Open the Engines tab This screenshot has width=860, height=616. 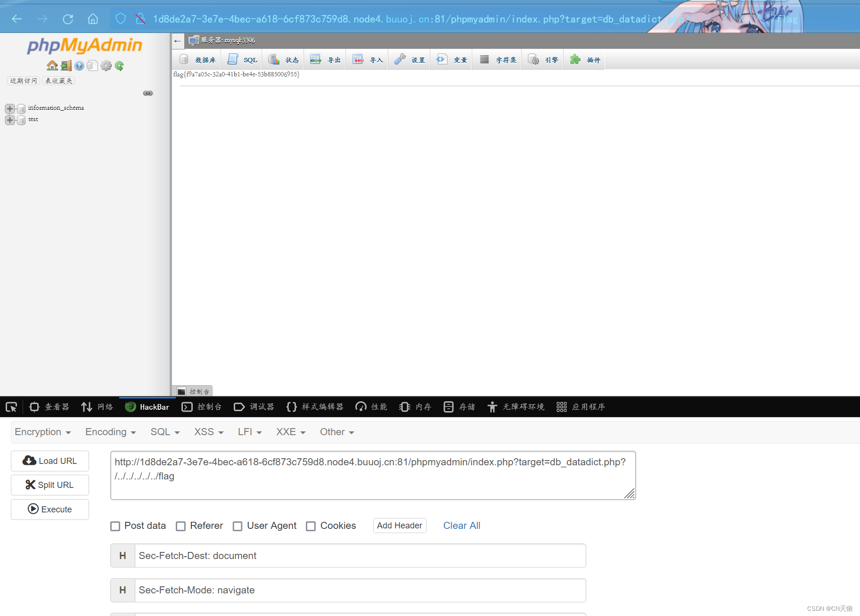543,60
